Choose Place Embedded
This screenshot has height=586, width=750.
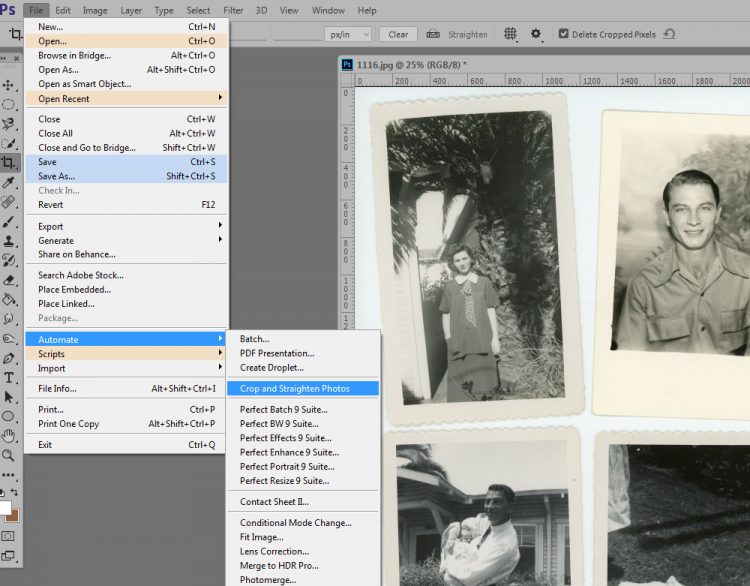pos(126,289)
